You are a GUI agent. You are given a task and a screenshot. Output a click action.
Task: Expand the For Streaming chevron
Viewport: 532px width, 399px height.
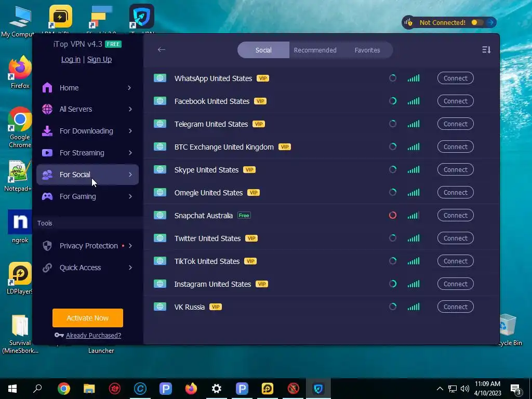pos(130,153)
